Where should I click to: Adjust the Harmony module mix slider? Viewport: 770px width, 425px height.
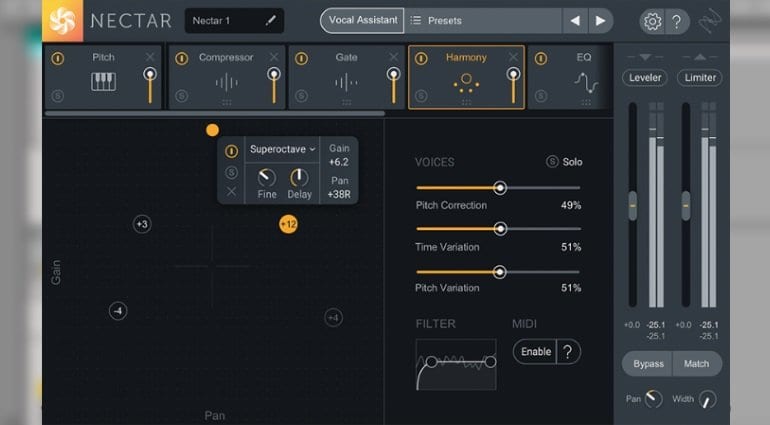(x=513, y=85)
